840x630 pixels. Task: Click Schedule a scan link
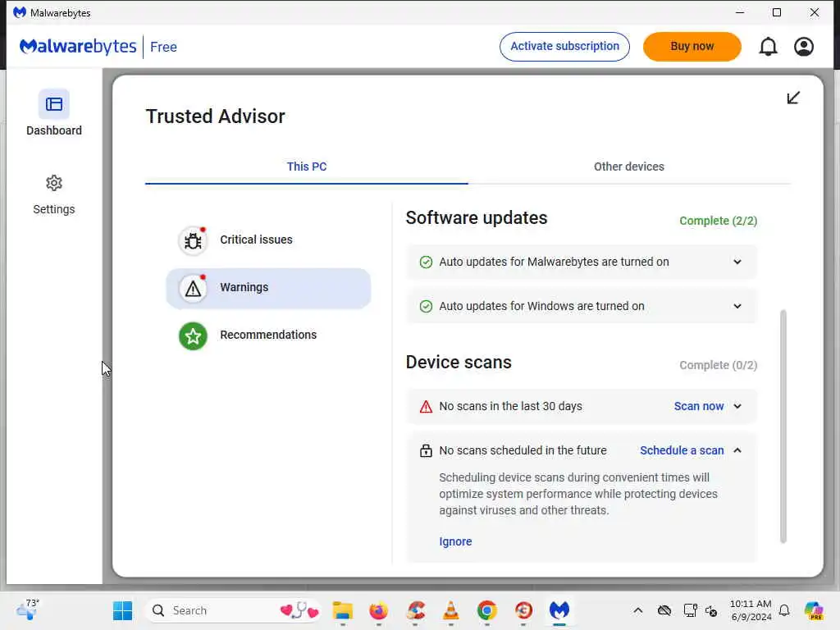pyautogui.click(x=682, y=450)
